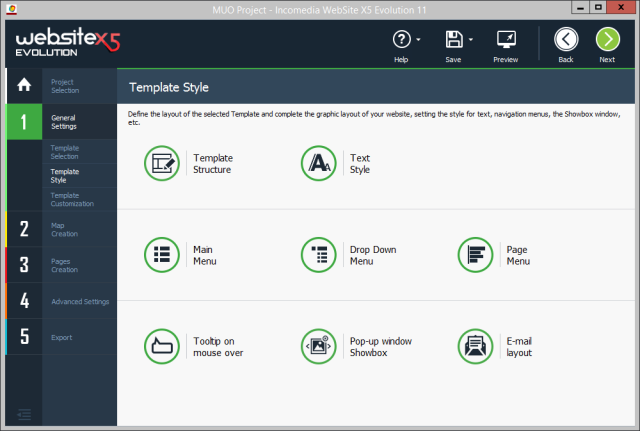Click the Template Style heading
This screenshot has height=431, width=640.
pos(169,87)
